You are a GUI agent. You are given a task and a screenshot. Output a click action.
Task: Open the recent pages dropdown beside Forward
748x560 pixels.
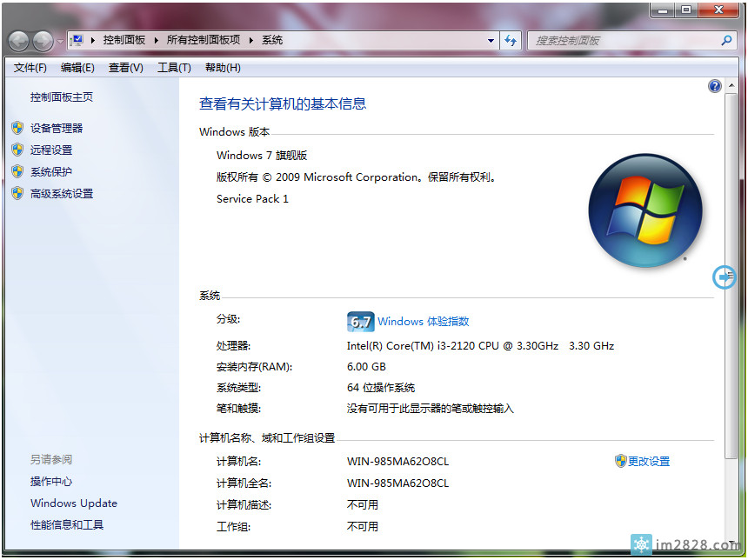(x=60, y=42)
